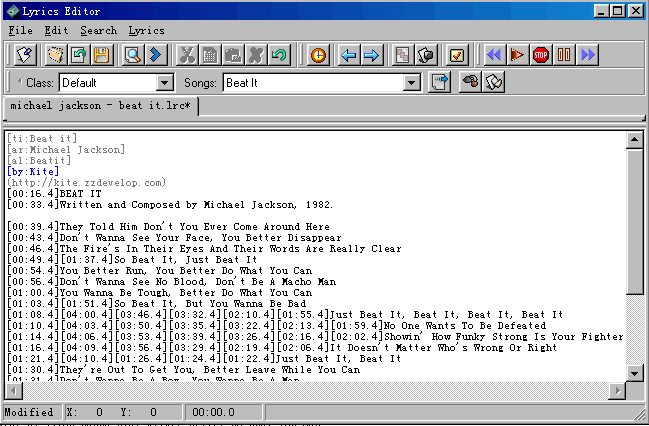Screen dimensions: 649x426
Task: Click the vertical scrollbar down arrow
Action: click(635, 373)
